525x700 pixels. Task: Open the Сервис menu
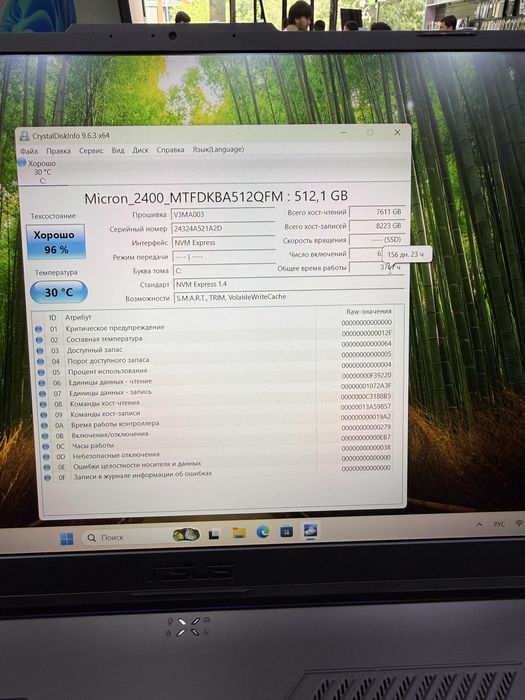click(91, 150)
